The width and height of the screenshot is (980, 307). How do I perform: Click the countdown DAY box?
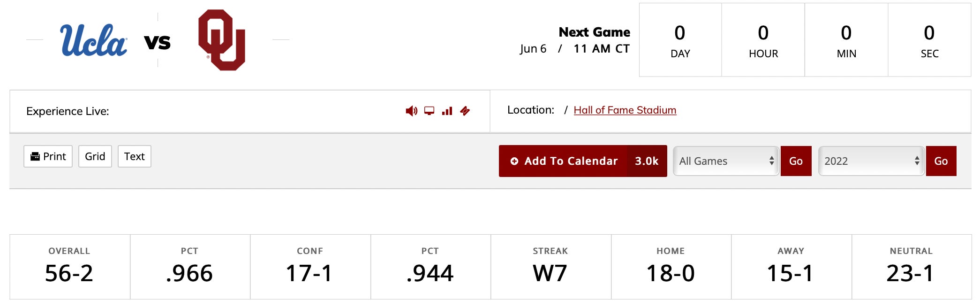(x=680, y=40)
